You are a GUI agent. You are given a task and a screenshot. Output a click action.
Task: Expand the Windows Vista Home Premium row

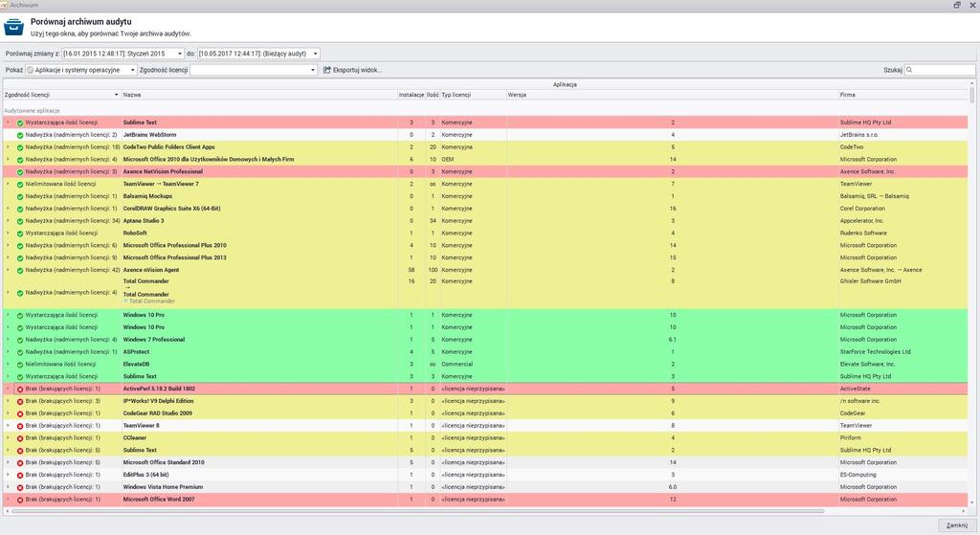coord(8,487)
